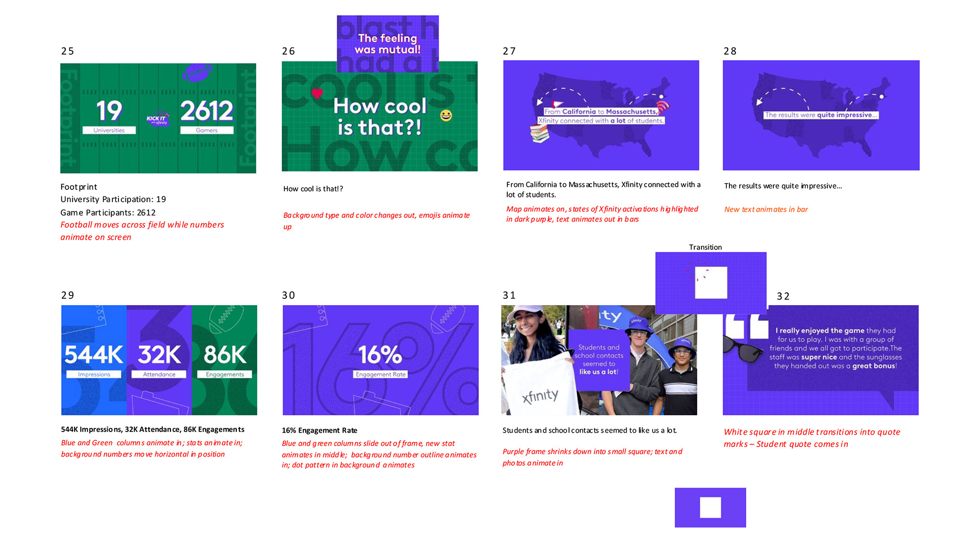This screenshot has width=980, height=551.
Task: Click frame number 31 label
Action: 509,295
